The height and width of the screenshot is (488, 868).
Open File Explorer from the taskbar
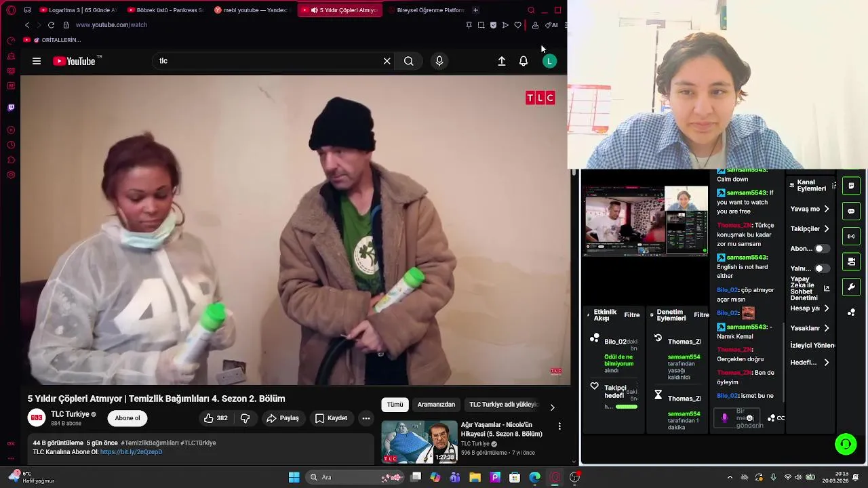click(x=475, y=477)
